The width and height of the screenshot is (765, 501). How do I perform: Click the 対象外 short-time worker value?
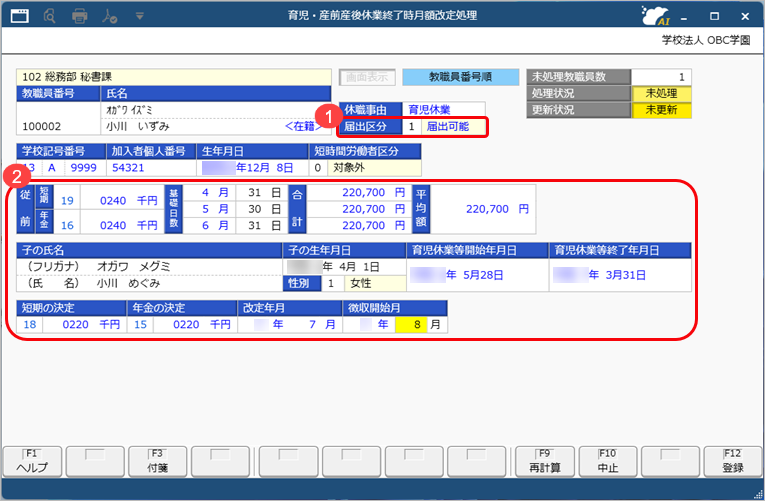pyautogui.click(x=349, y=168)
